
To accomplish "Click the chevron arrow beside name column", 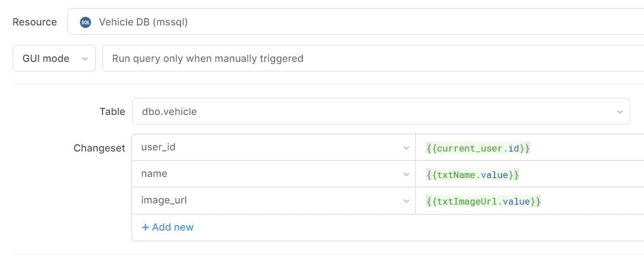I will pos(407,174).
